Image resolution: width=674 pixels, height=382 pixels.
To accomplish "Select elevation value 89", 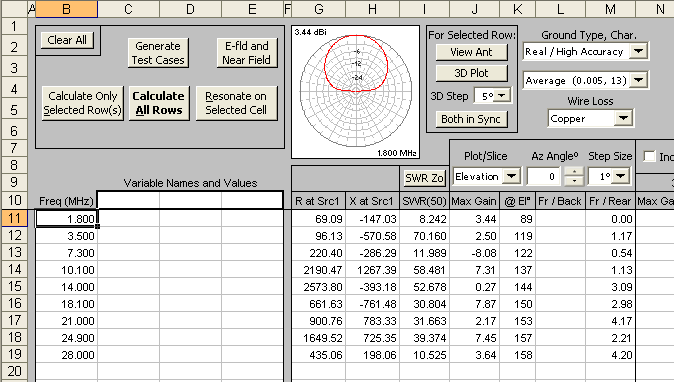I will (x=518, y=219).
